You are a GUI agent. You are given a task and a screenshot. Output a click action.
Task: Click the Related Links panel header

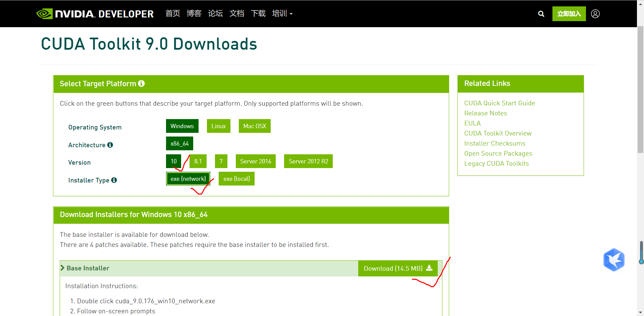click(x=521, y=84)
